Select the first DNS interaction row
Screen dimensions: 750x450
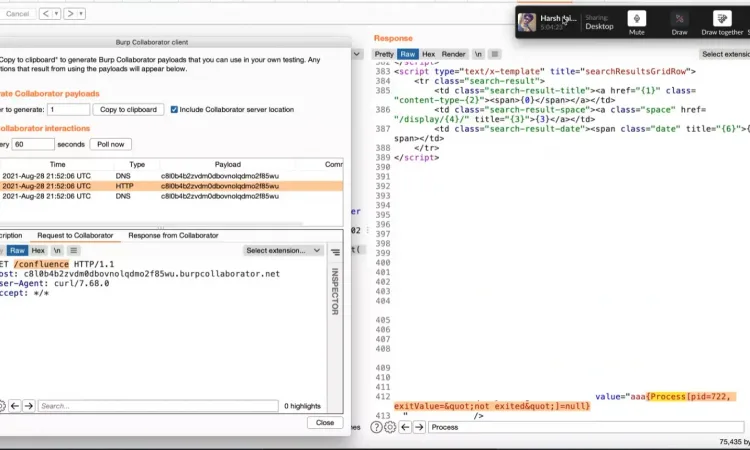coord(171,176)
